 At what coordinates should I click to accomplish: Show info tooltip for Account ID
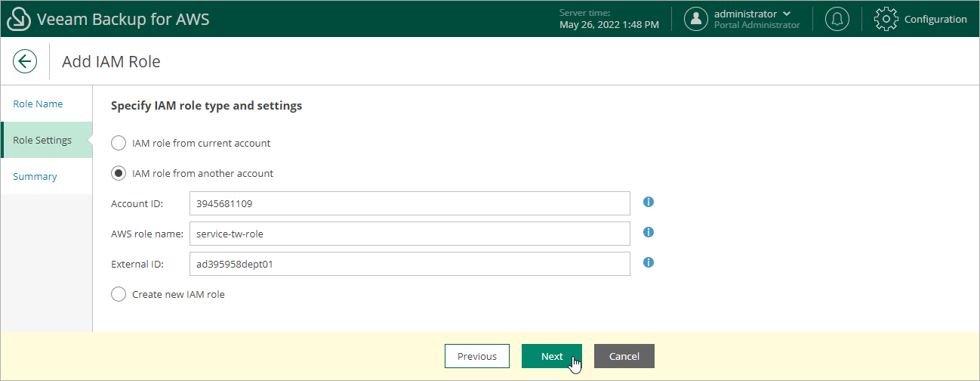(648, 202)
